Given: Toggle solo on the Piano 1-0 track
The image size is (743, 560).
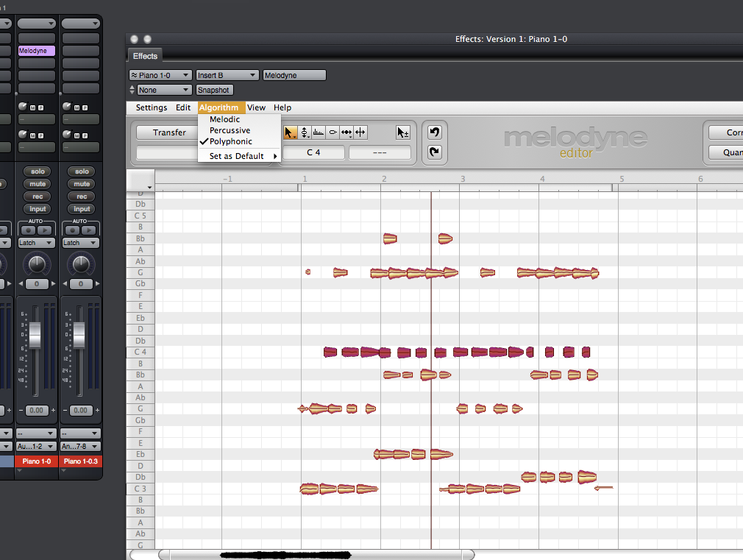Looking at the screenshot, I should tap(38, 171).
